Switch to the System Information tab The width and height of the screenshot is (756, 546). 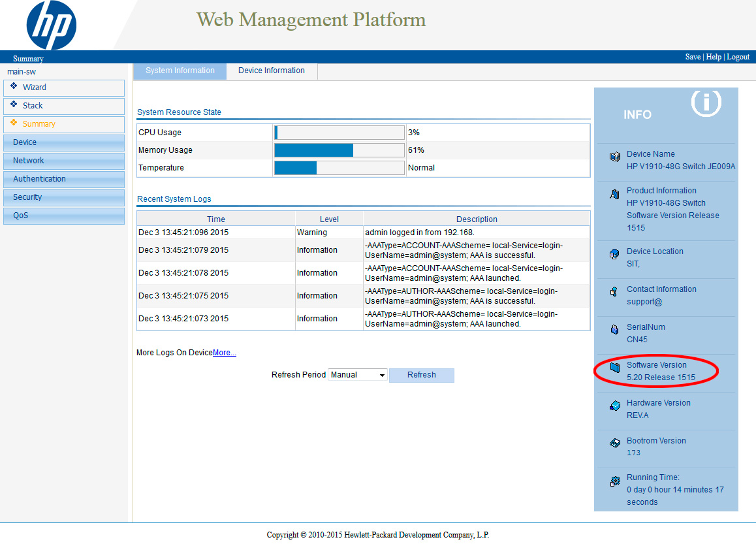tap(180, 71)
